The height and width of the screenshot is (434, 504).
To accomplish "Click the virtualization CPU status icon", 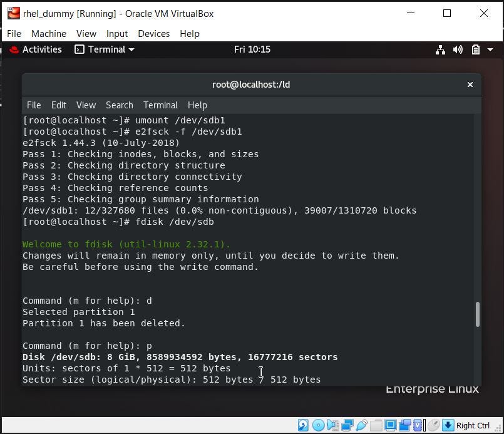I will point(419,425).
